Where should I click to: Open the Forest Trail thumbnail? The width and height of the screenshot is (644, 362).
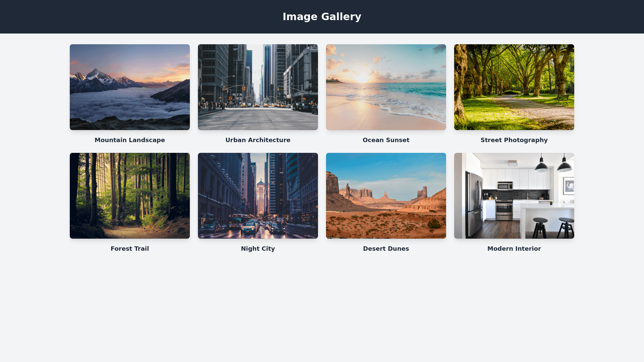[130, 196]
